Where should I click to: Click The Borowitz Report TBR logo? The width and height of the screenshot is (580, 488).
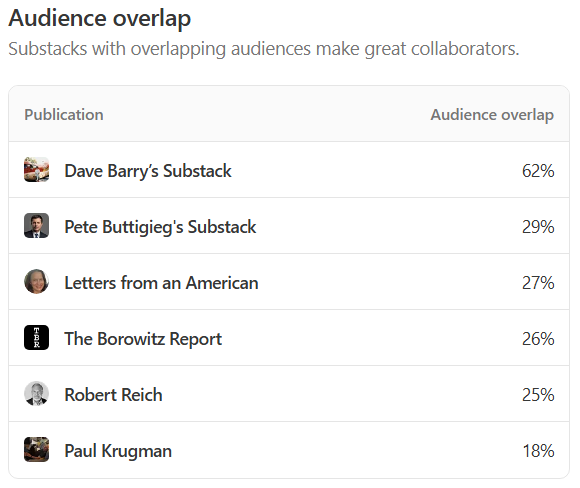coord(36,337)
